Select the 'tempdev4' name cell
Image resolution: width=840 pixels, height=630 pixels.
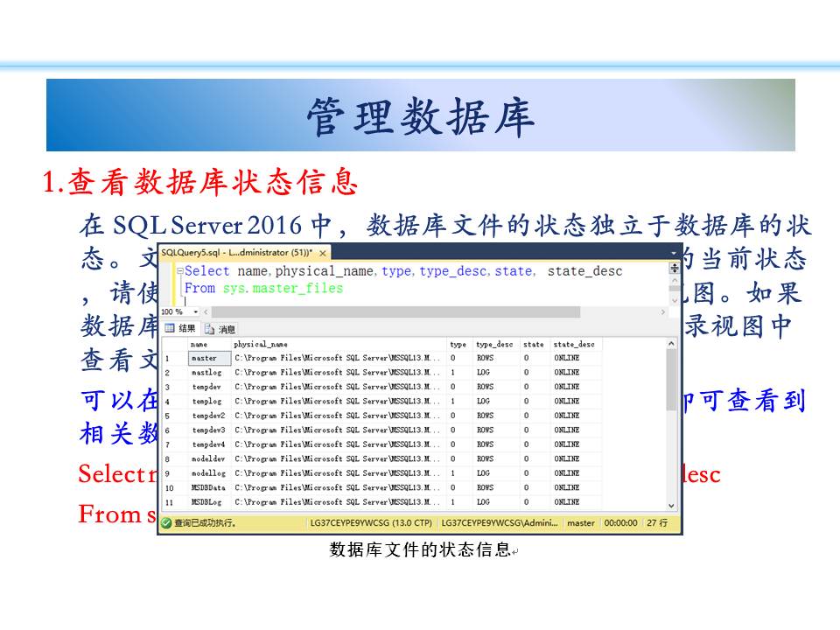(209, 444)
